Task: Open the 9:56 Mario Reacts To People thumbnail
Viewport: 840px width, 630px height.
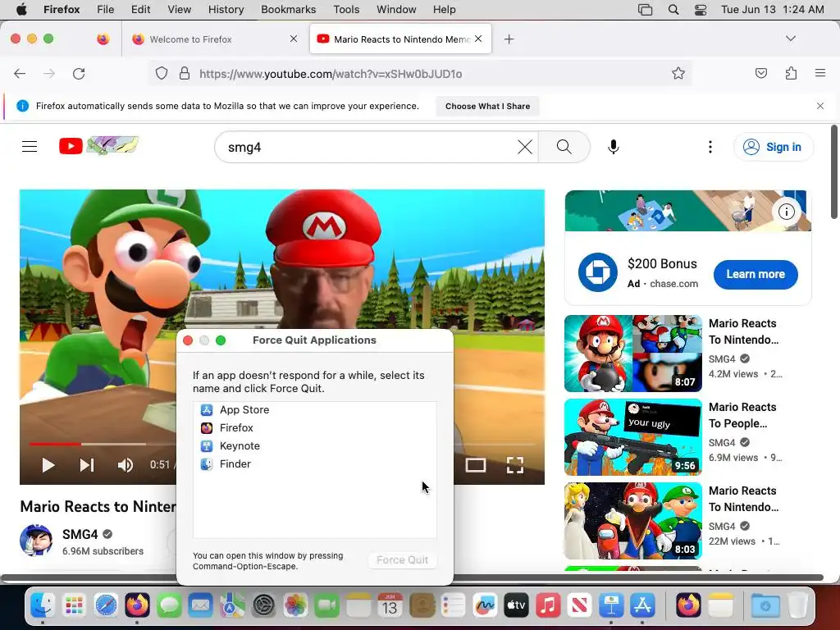Action: pyautogui.click(x=632, y=437)
